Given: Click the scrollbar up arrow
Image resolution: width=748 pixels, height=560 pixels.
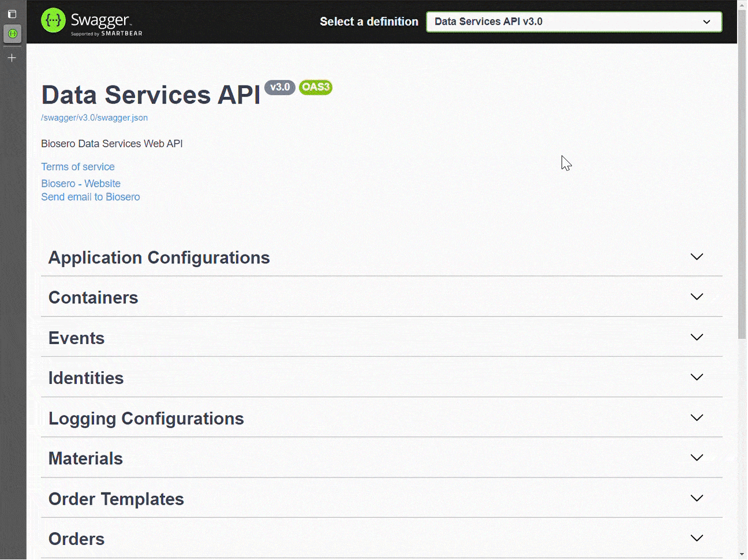Looking at the screenshot, I should (742, 5).
